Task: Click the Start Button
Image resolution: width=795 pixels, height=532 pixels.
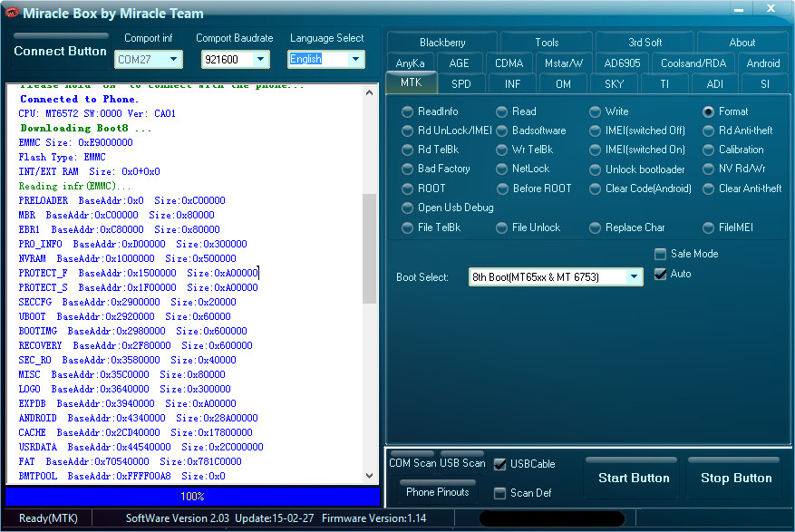Action: [x=634, y=478]
